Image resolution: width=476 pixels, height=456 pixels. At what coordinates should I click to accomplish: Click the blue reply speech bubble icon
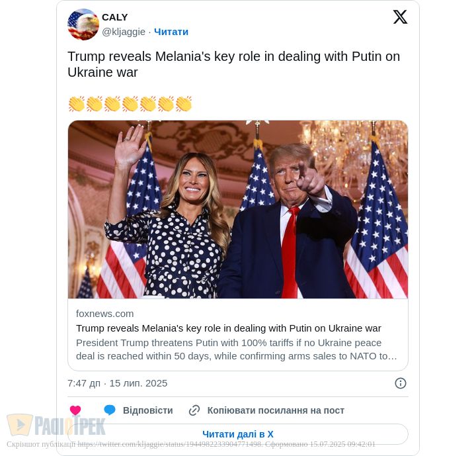point(110,410)
